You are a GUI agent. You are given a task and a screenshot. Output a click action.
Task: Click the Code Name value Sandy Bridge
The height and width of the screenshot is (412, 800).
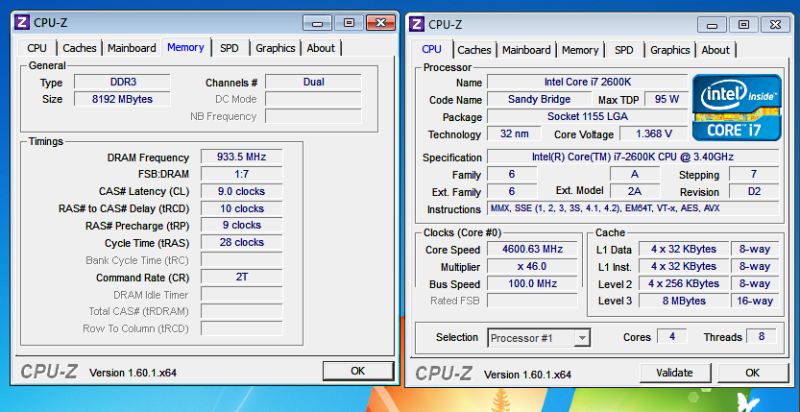[539, 99]
